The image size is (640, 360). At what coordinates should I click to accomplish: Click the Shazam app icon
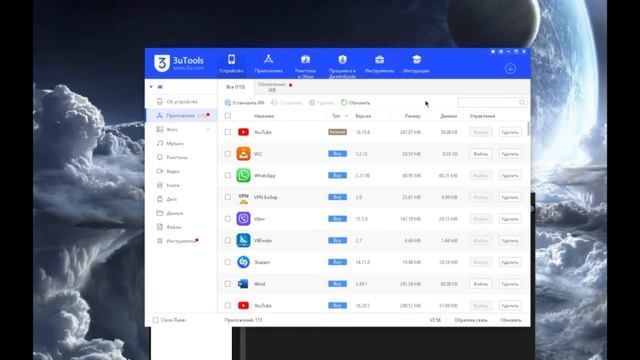(x=243, y=262)
